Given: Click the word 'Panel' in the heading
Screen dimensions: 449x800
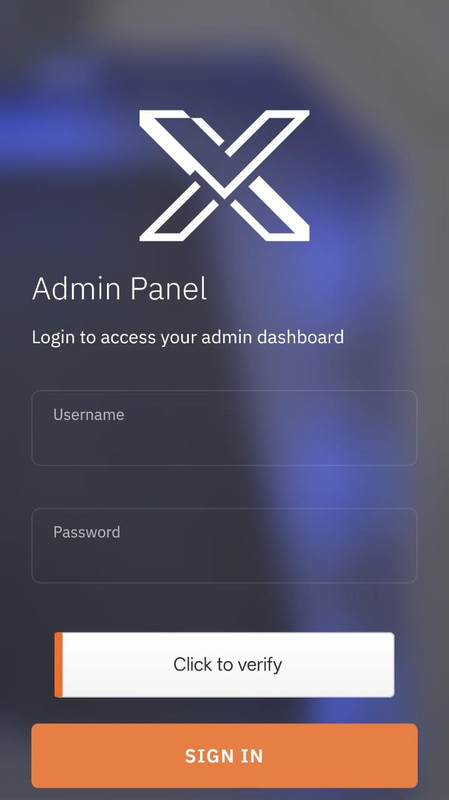Looking at the screenshot, I should pos(168,289).
